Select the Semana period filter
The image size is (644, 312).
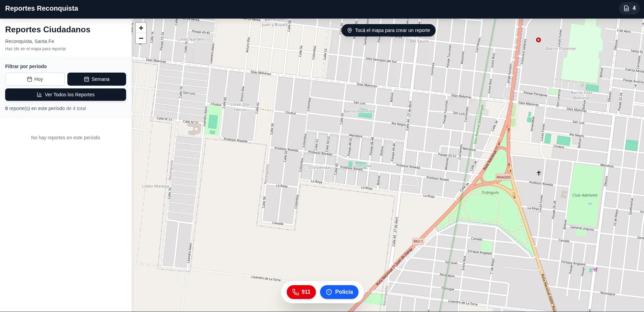pyautogui.click(x=97, y=79)
